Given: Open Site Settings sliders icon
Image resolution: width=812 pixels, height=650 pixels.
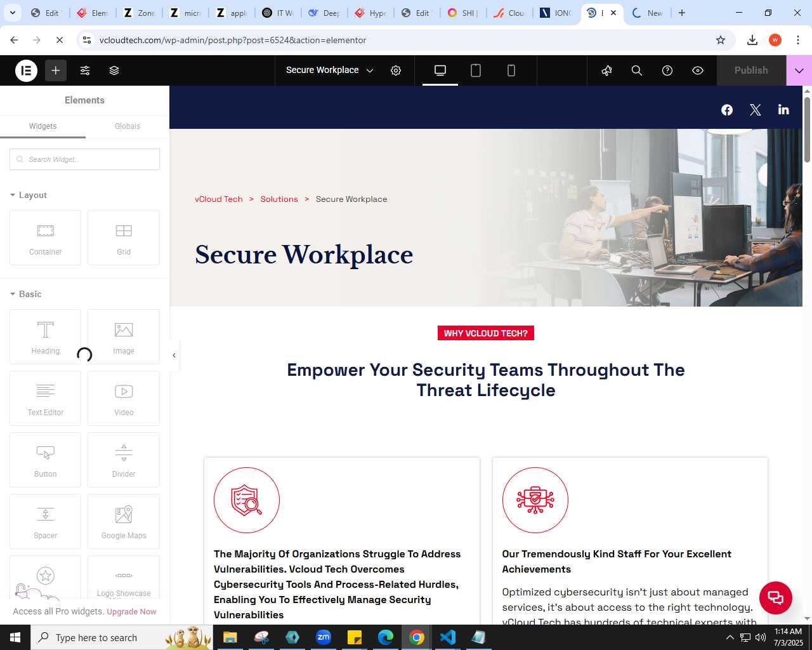Looking at the screenshot, I should tap(85, 70).
